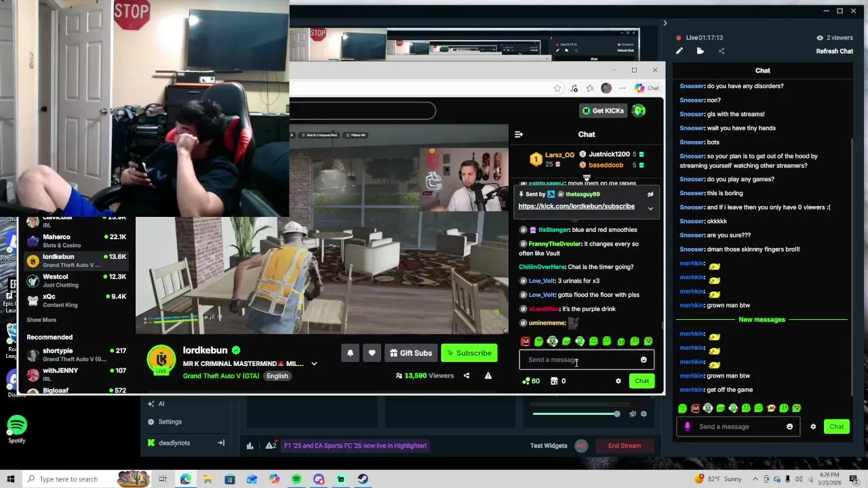Jump to New messages divider in chat
This screenshot has width=868, height=488.
click(762, 320)
